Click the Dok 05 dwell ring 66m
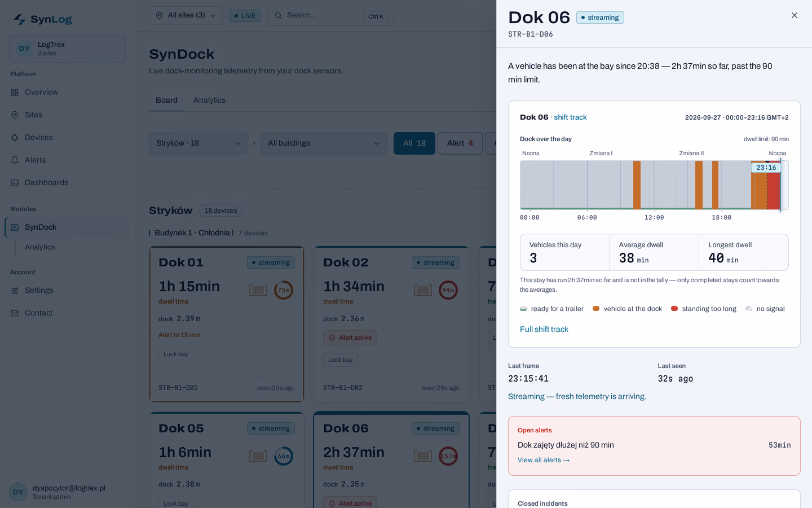This screenshot has width=812, height=508. coord(284,456)
